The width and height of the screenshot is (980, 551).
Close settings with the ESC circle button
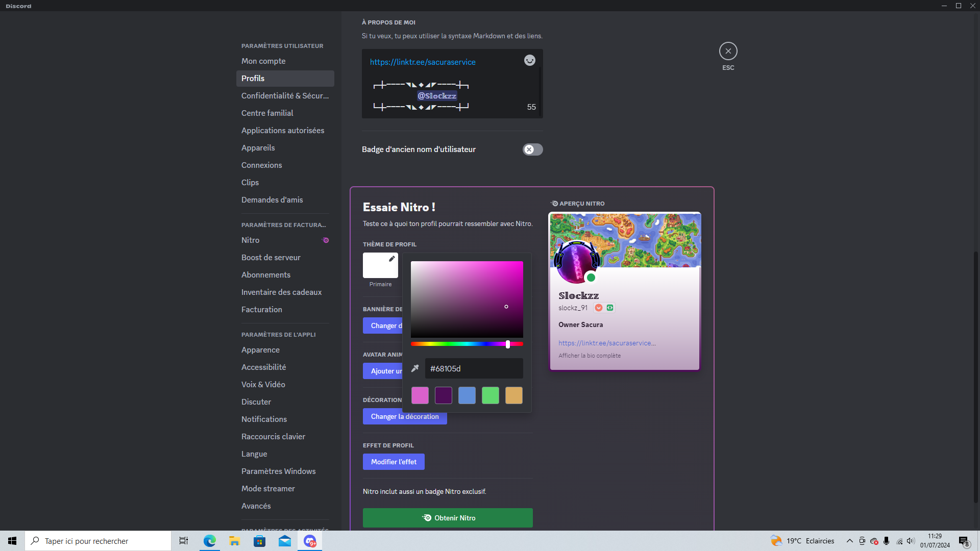click(728, 51)
